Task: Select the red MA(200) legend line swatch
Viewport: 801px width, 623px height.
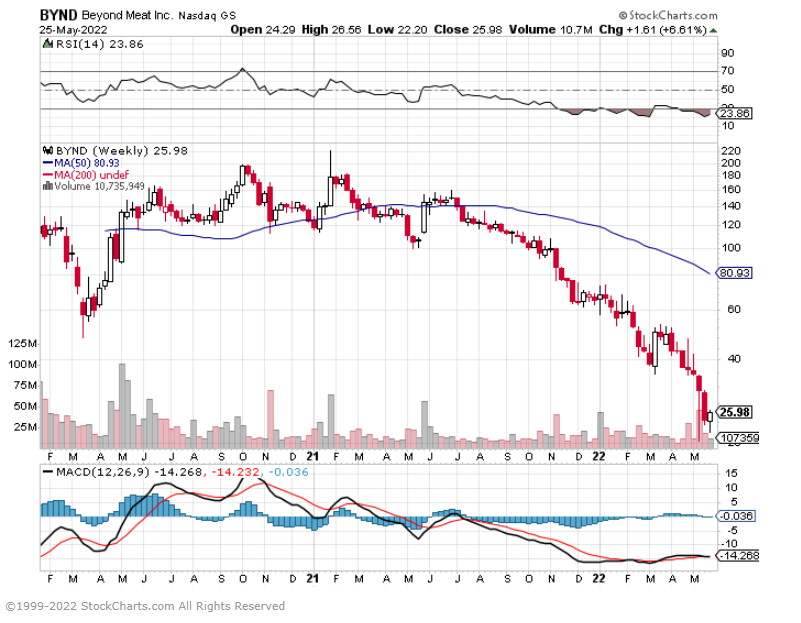Action: pyautogui.click(x=48, y=175)
